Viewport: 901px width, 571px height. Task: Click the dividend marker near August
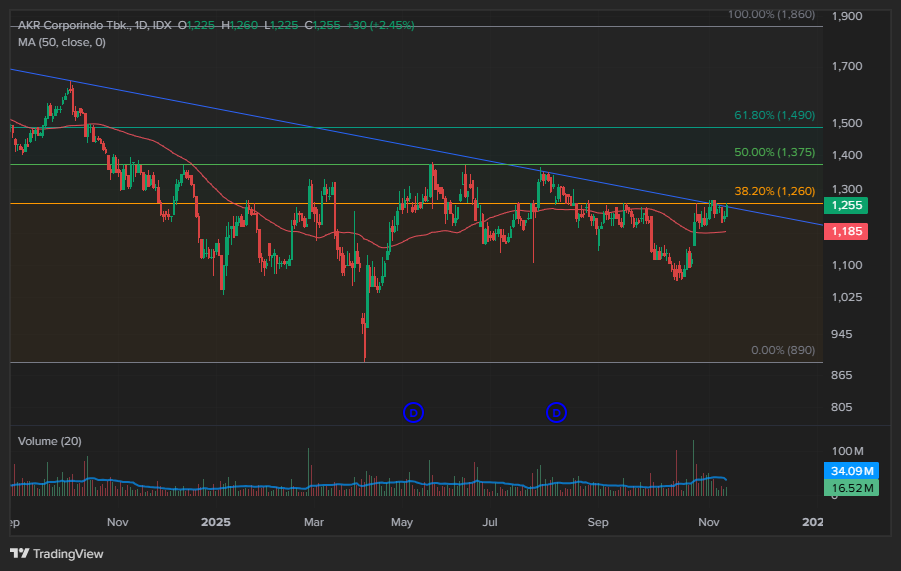click(557, 412)
